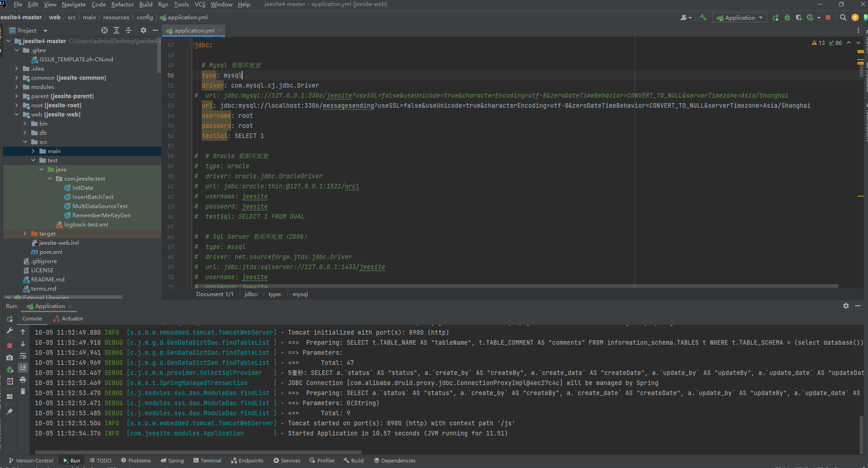
Task: Open the profiler run options dropdown arrow
Action: click(x=819, y=18)
